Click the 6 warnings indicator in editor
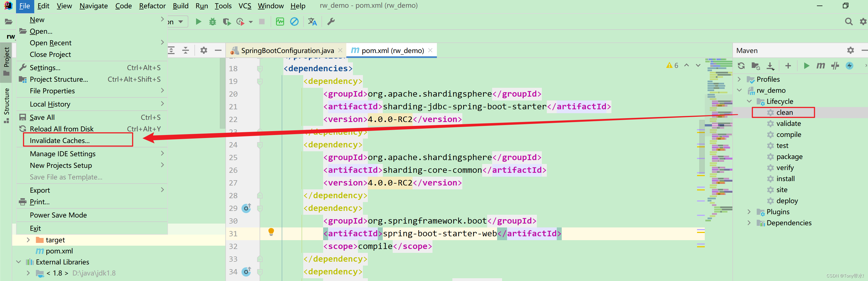 672,65
